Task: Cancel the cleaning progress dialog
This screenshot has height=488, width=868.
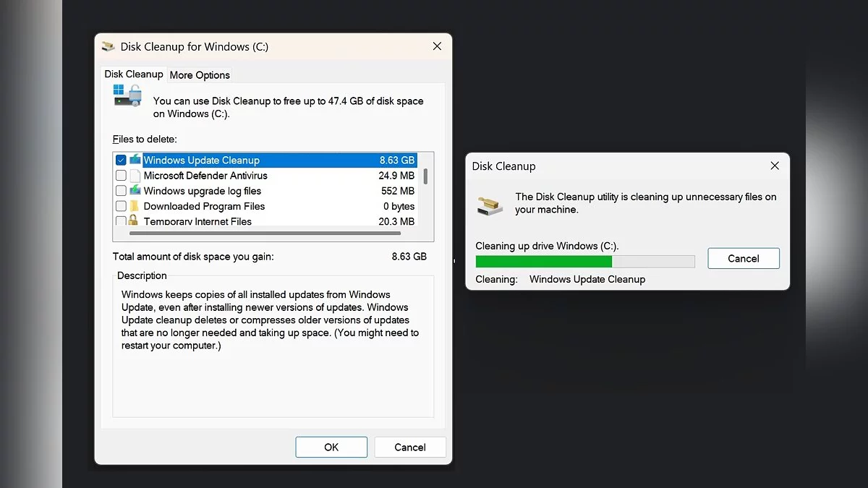Action: click(744, 258)
